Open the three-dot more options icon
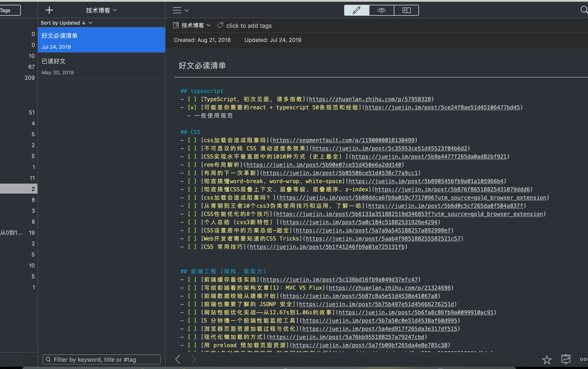588x369 pixels. click(584, 359)
